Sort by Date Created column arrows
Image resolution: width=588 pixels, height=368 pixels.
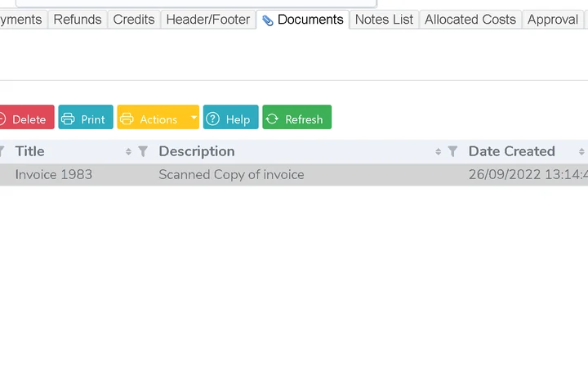[x=581, y=151]
